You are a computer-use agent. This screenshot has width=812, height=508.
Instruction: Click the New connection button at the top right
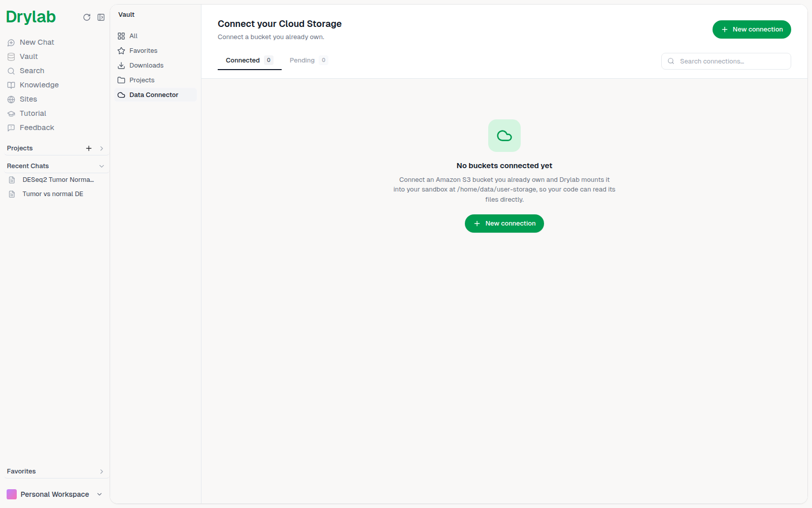click(752, 29)
